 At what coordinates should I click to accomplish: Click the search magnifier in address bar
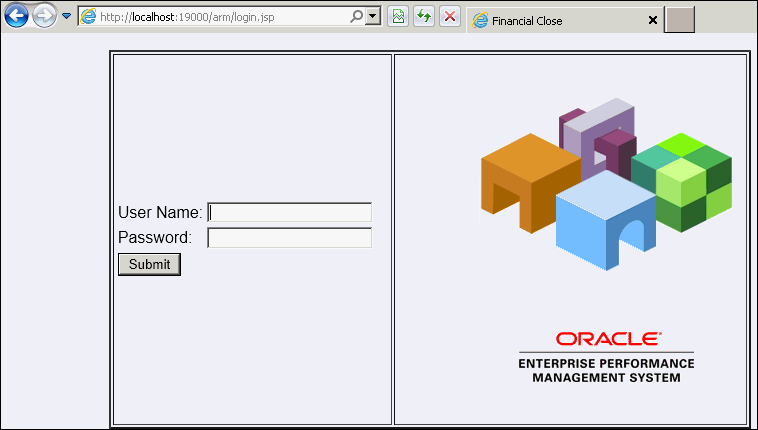tap(356, 16)
